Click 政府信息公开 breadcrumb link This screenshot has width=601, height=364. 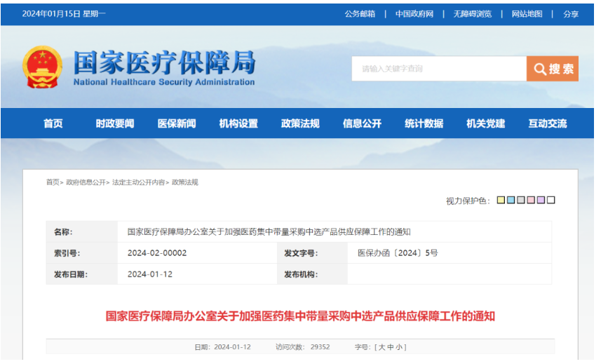(86, 182)
